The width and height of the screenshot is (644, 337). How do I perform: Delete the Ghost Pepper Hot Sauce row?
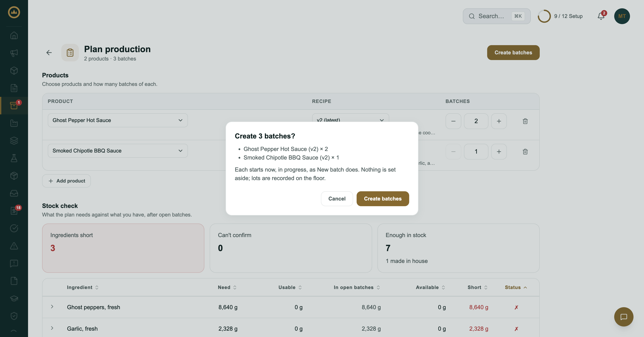tap(525, 121)
